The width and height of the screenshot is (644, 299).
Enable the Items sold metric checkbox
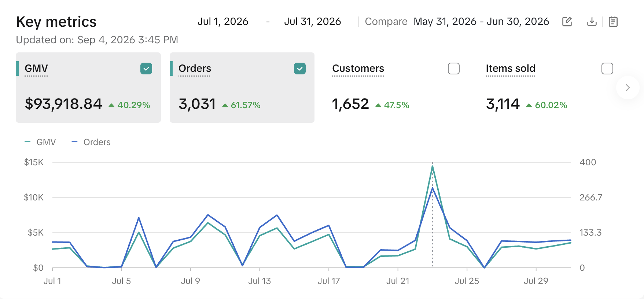(607, 69)
